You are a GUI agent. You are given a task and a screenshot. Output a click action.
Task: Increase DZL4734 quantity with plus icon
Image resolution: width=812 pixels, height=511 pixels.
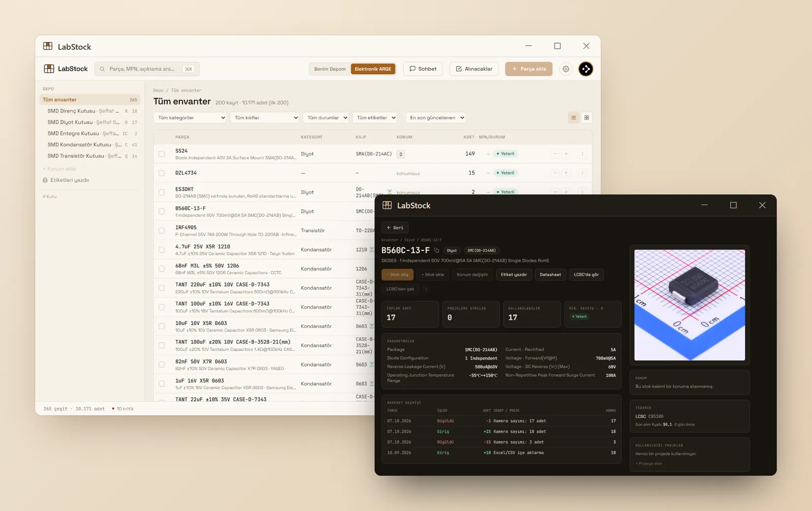[x=566, y=173]
